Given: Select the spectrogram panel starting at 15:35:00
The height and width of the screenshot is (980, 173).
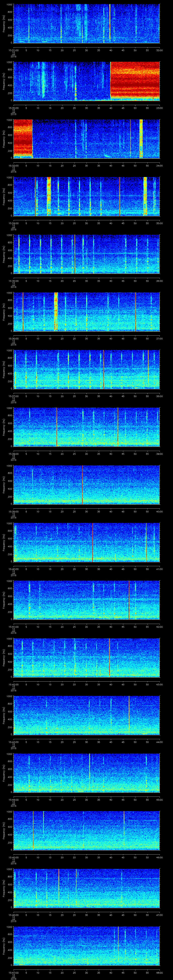Looking at the screenshot, I should 87,254.
